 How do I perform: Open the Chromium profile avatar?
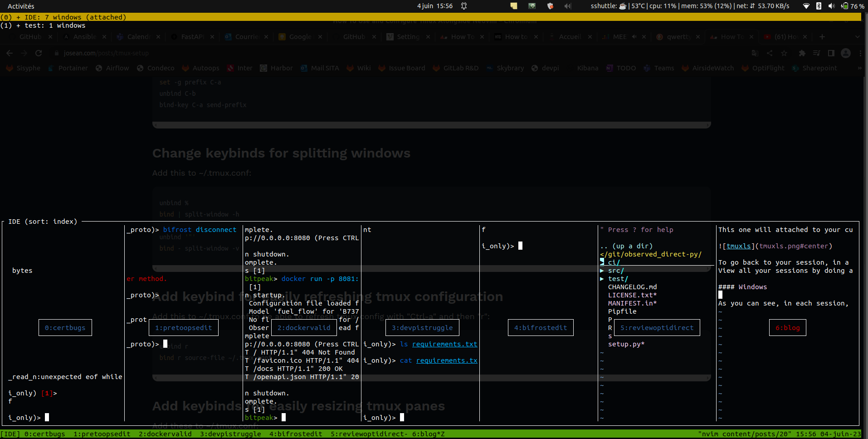coord(846,53)
